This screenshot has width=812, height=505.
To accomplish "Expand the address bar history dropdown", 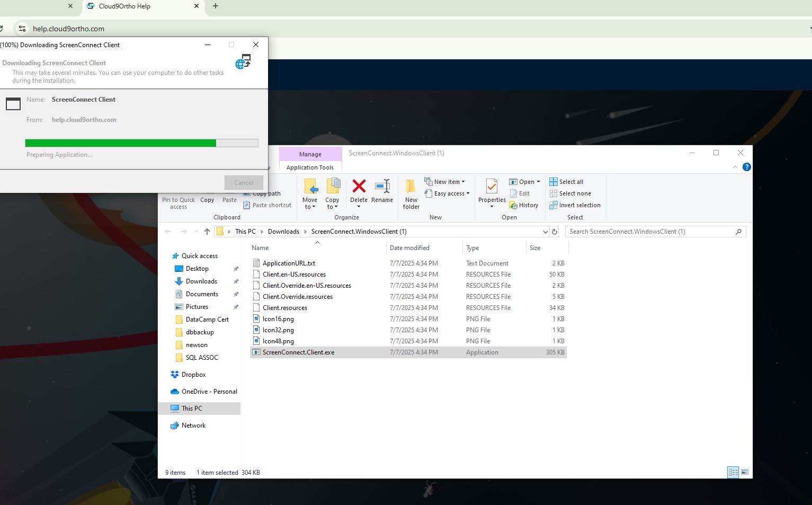I will point(545,232).
